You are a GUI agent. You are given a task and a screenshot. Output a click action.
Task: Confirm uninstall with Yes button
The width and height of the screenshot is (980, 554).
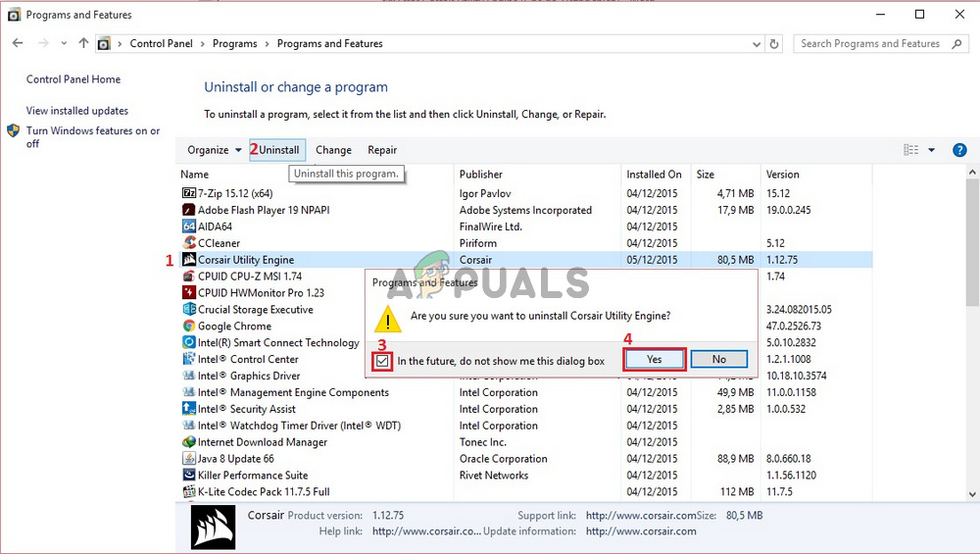pyautogui.click(x=655, y=359)
